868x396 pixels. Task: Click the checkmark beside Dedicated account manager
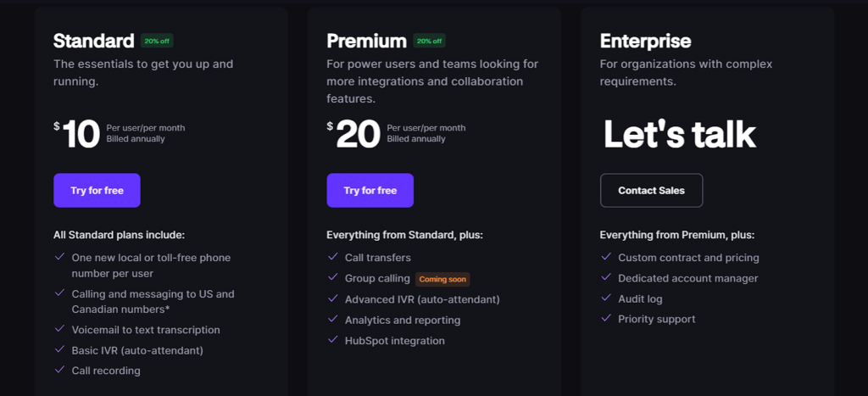tap(606, 277)
